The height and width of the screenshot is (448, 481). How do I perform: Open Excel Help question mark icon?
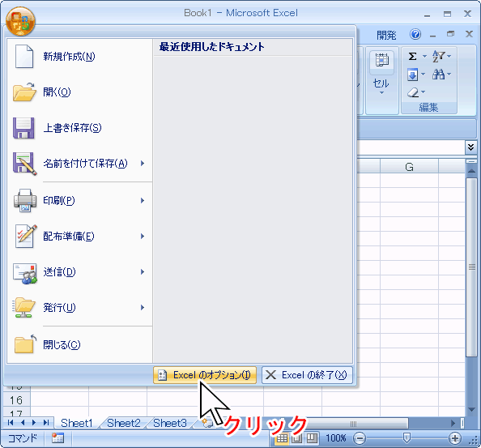pos(415,34)
